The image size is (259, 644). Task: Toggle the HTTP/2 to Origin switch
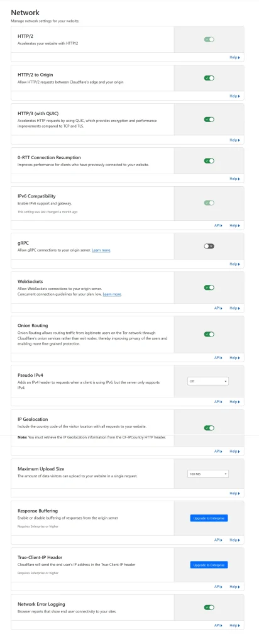click(209, 77)
